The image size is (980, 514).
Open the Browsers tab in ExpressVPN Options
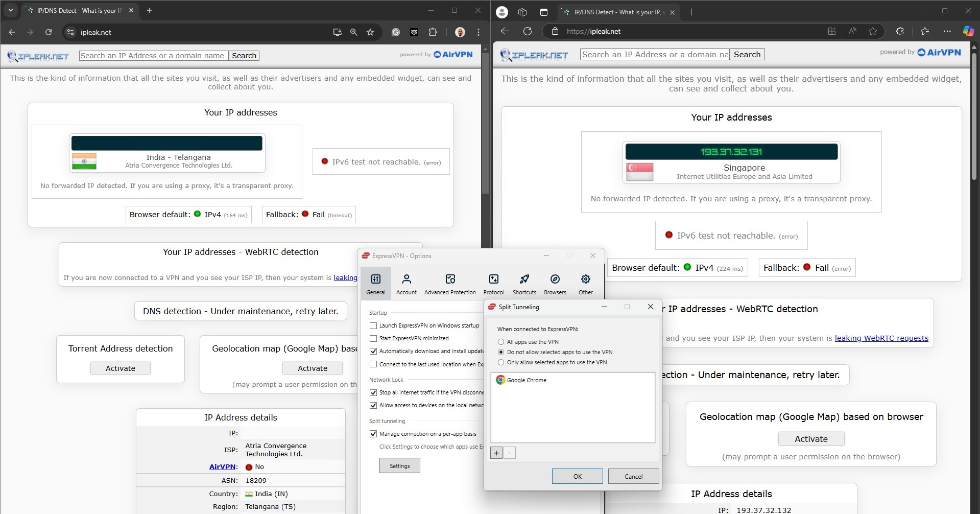tap(555, 284)
